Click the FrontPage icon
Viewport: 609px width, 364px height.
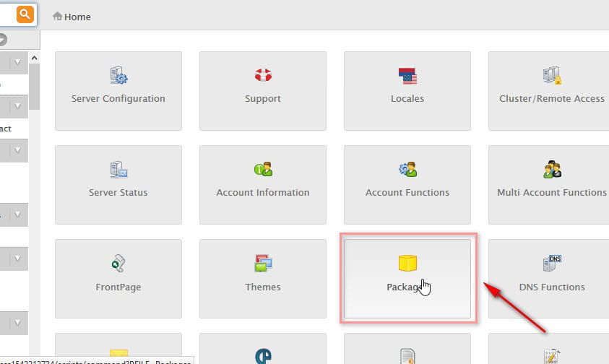pos(118,264)
